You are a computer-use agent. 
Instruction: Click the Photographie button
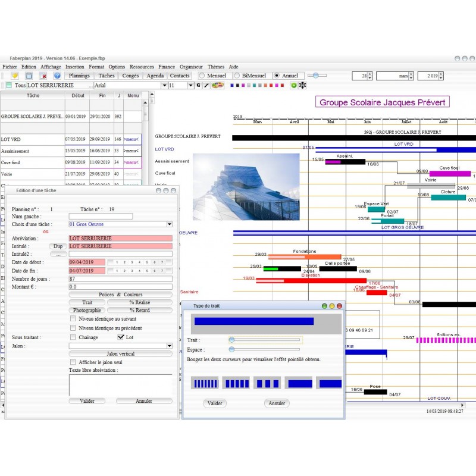tap(87, 310)
